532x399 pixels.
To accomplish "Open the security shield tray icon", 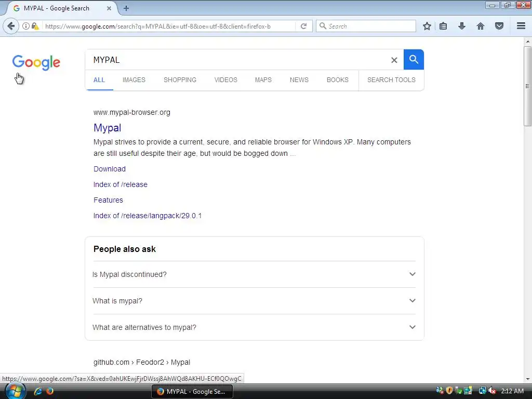I will (x=449, y=391).
